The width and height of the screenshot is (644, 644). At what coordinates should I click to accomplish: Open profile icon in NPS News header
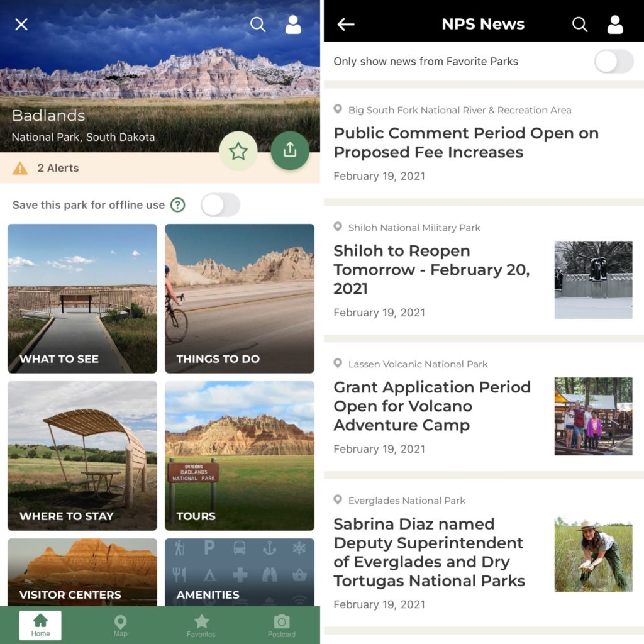pyautogui.click(x=615, y=25)
